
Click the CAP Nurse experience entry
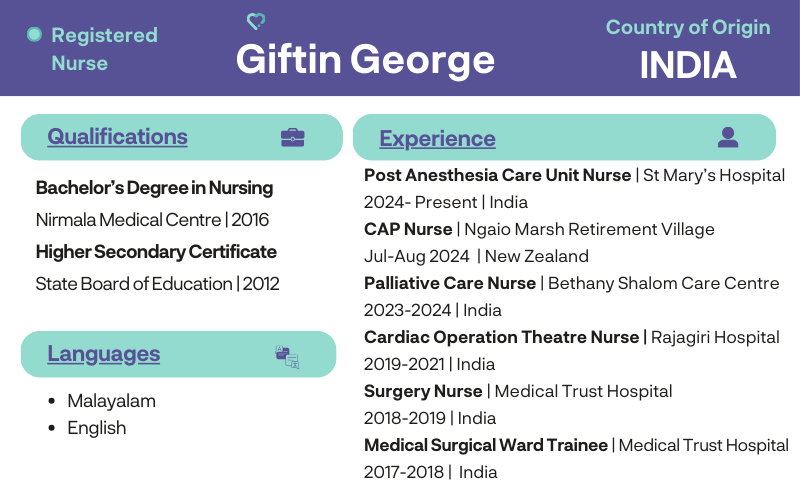pos(408,230)
